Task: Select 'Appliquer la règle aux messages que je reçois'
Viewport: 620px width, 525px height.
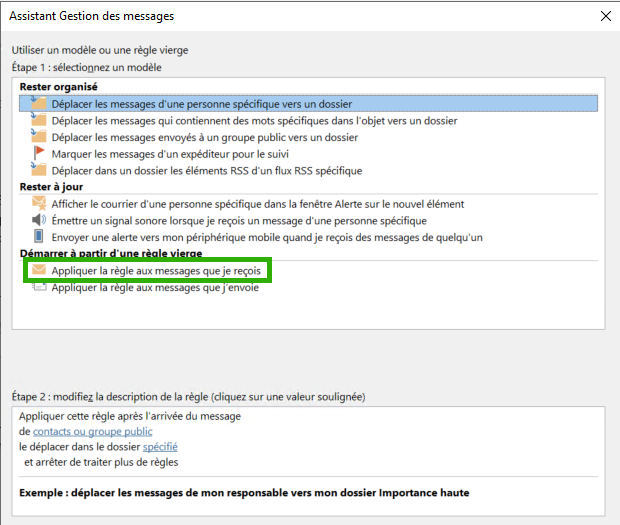Action: pyautogui.click(x=156, y=271)
